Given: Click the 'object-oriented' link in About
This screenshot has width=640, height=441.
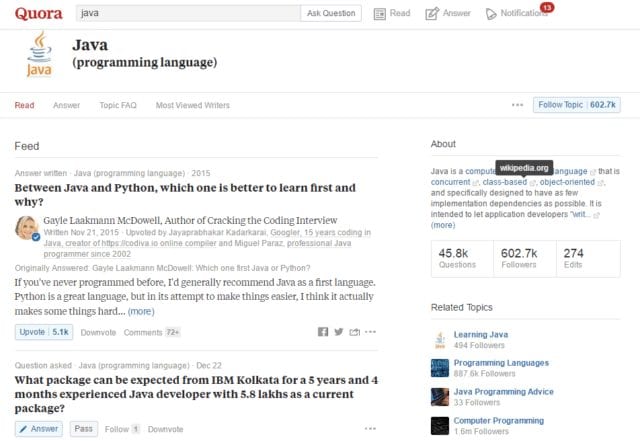Looking at the screenshot, I should click(567, 182).
